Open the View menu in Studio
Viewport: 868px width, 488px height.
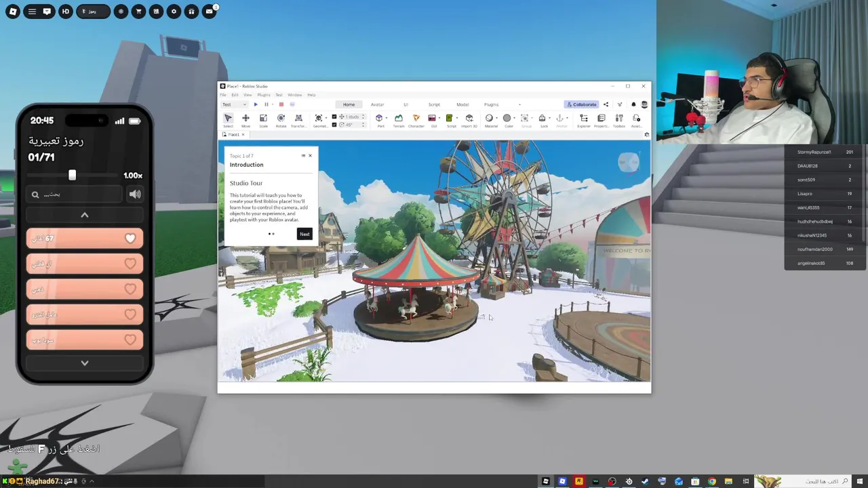(248, 95)
